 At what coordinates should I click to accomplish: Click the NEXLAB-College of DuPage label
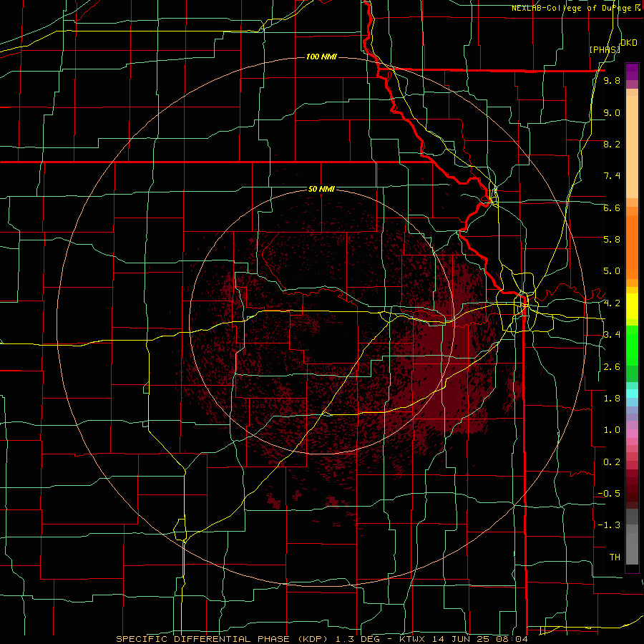575,8
